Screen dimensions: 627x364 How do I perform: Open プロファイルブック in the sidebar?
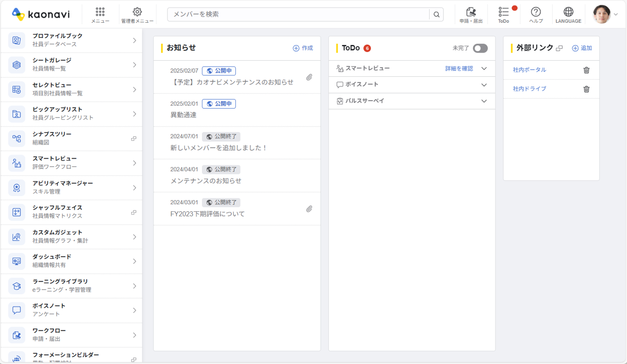click(x=71, y=40)
